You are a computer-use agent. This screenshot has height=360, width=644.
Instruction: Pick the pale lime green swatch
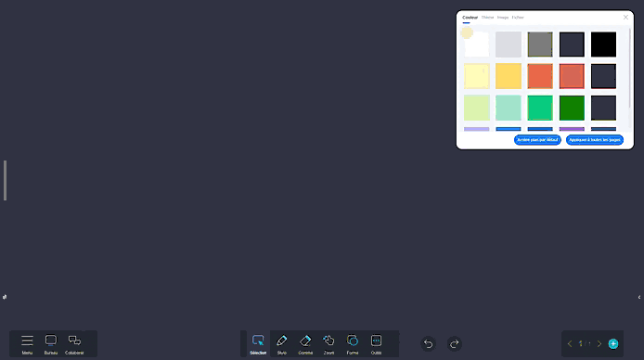click(x=477, y=108)
